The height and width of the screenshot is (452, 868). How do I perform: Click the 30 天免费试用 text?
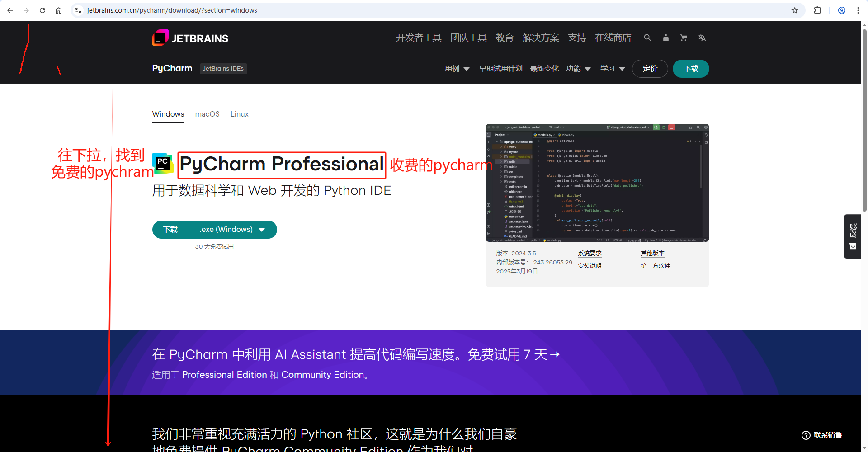click(x=214, y=246)
